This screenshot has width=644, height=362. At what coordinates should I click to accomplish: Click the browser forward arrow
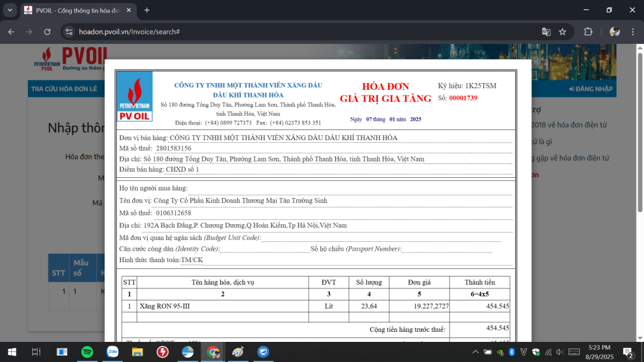click(x=29, y=32)
